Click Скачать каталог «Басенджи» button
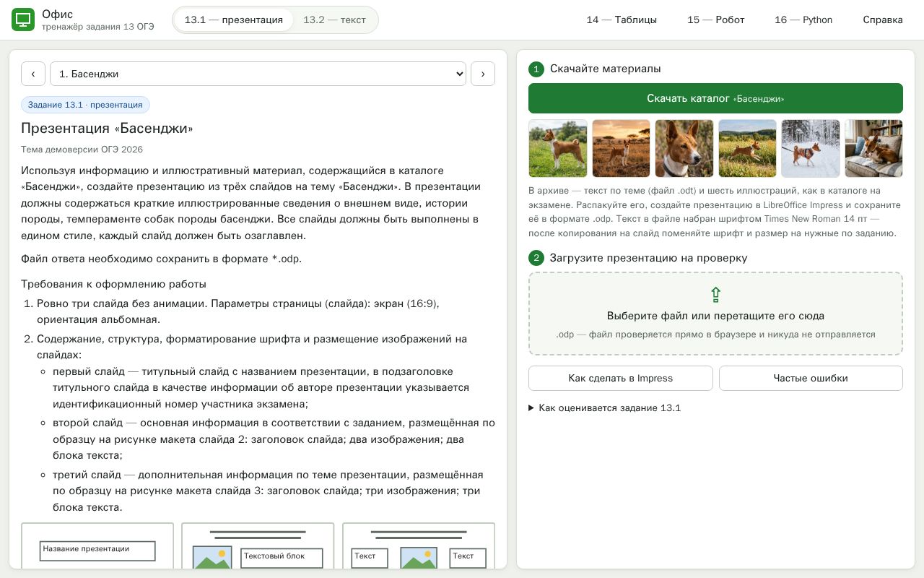The width and height of the screenshot is (924, 578). [x=715, y=98]
